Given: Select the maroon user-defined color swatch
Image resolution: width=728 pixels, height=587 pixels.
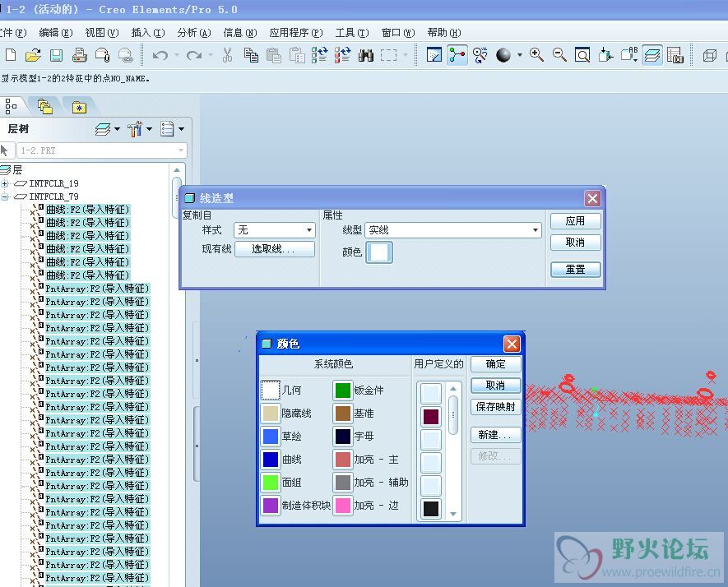Looking at the screenshot, I should pos(431,416).
